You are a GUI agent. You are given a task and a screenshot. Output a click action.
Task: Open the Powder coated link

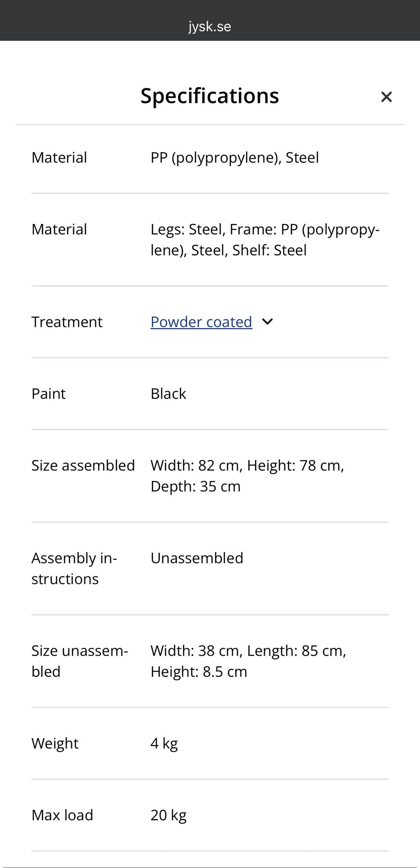(x=201, y=322)
